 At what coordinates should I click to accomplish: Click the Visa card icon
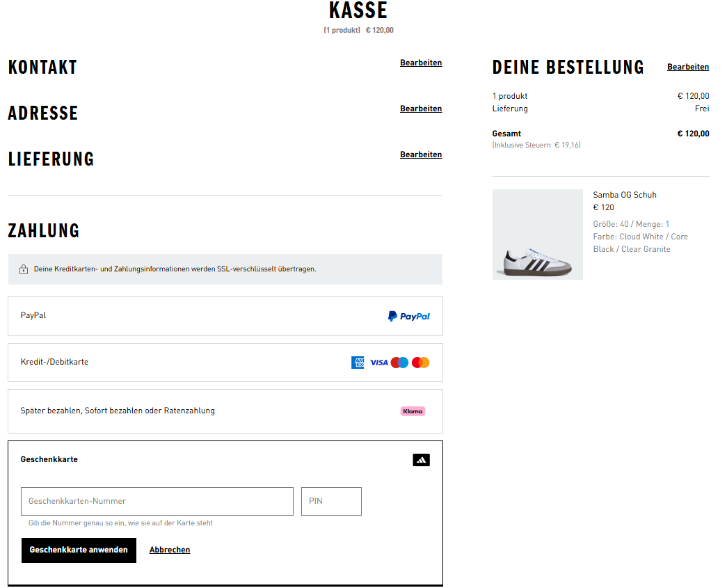378,363
